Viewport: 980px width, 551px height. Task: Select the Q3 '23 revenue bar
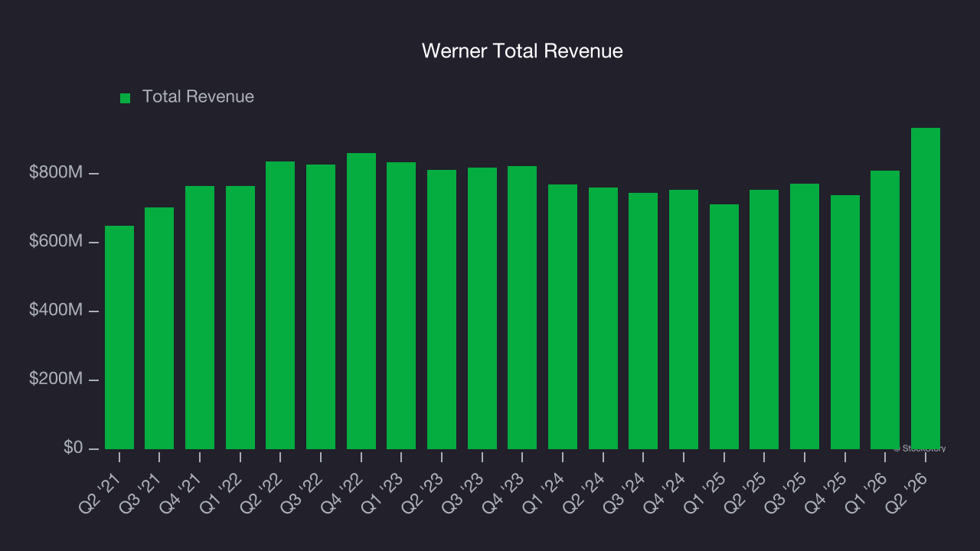pyautogui.click(x=482, y=308)
